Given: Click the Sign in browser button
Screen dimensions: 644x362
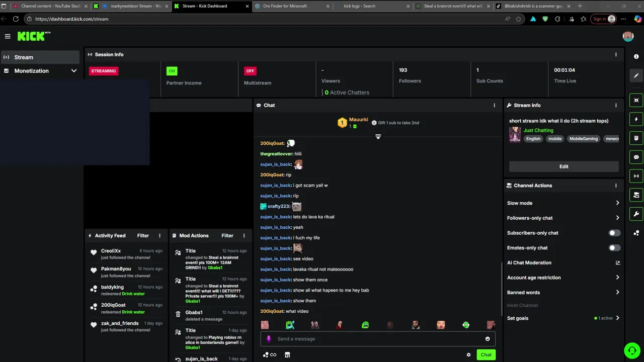Looking at the screenshot, I should pos(604,19).
